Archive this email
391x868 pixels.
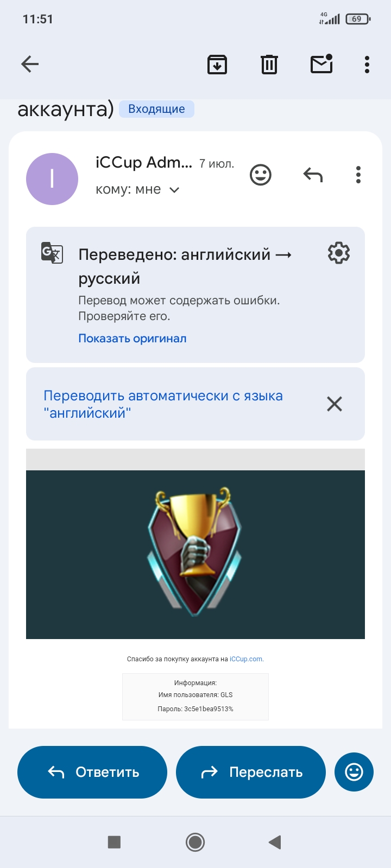(x=217, y=65)
